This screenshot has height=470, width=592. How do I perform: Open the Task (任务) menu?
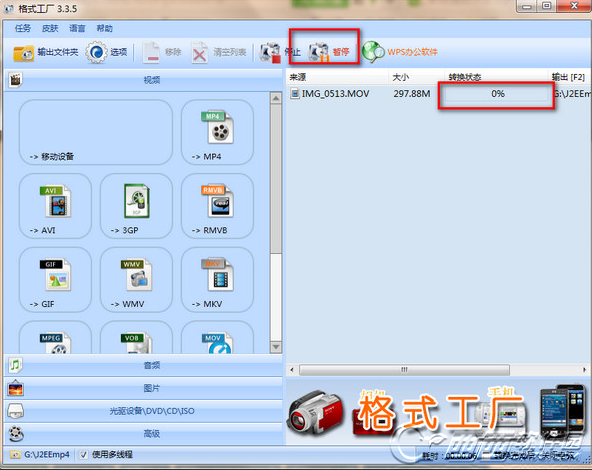click(x=23, y=28)
